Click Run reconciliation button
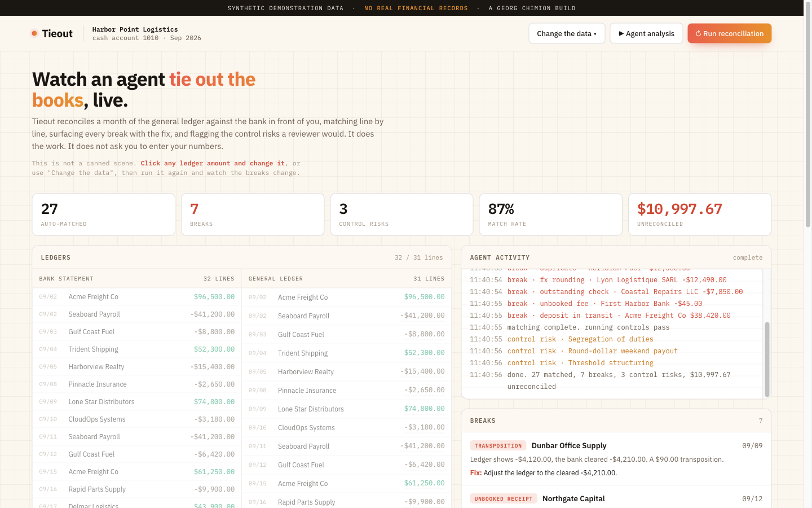Viewport: 812px width, 508px height. (729, 33)
